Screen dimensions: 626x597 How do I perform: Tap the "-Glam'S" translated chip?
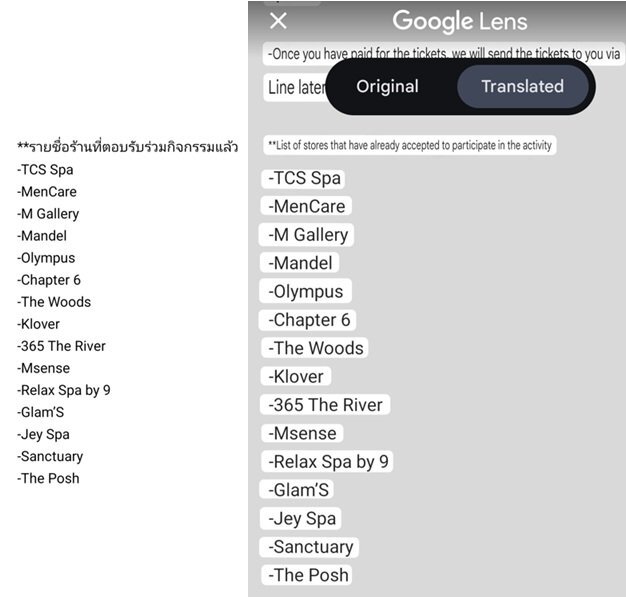point(297,490)
